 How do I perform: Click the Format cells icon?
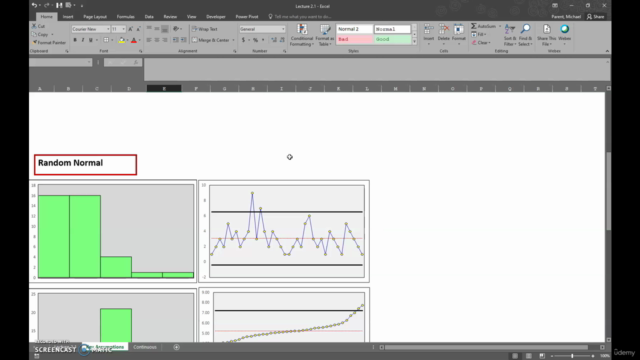pyautogui.click(x=459, y=29)
